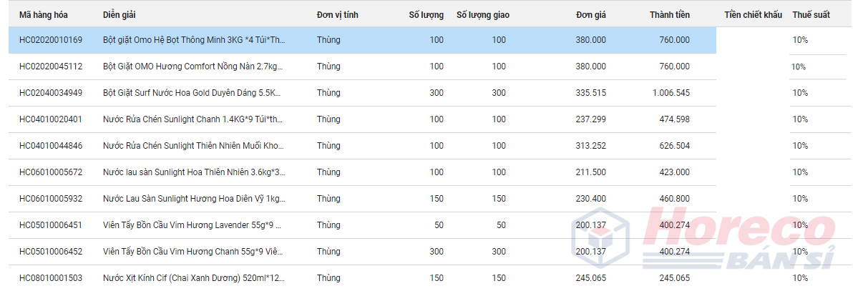Click product code HC04010044846
868x291 pixels.
click(x=51, y=146)
